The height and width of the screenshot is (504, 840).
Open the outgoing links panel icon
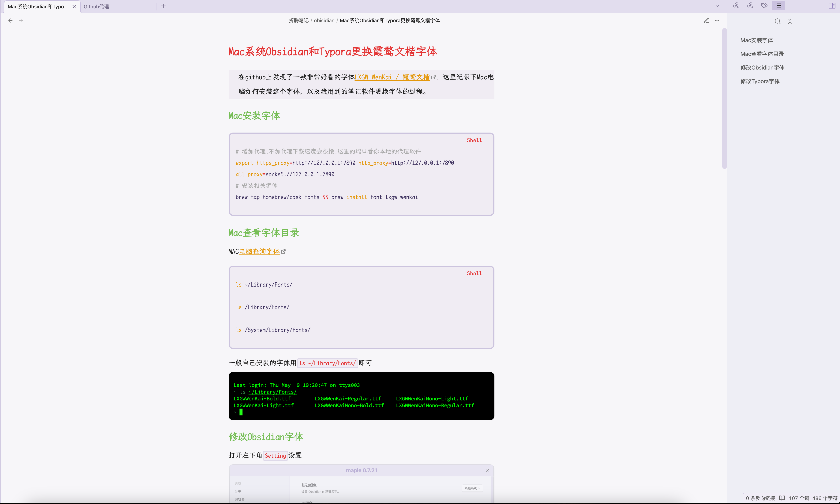tap(750, 6)
